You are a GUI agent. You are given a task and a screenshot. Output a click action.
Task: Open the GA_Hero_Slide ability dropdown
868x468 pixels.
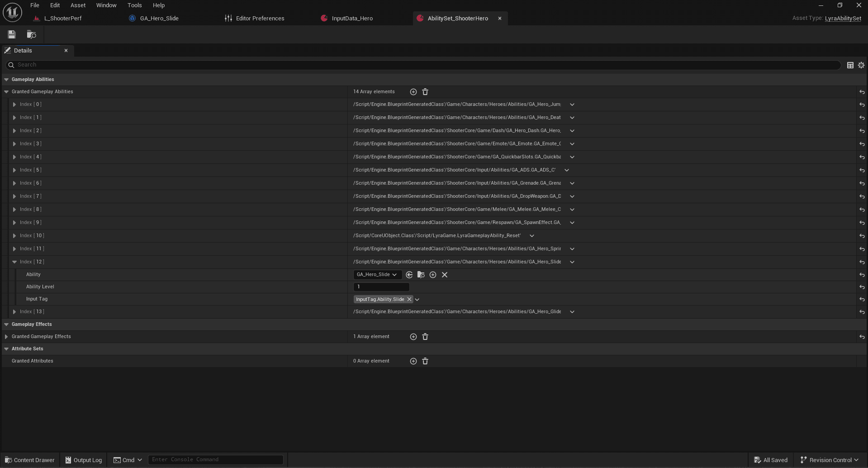click(377, 275)
